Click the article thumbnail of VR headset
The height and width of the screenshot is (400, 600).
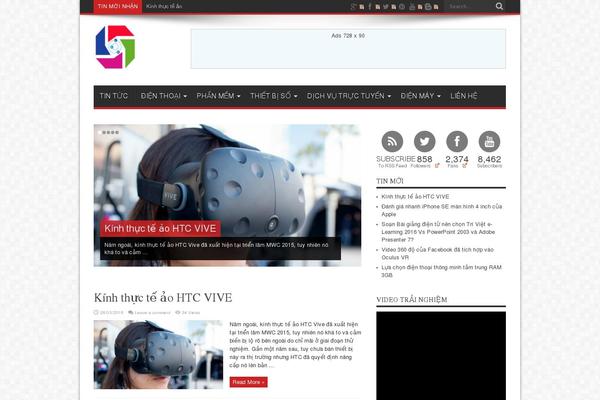[158, 354]
